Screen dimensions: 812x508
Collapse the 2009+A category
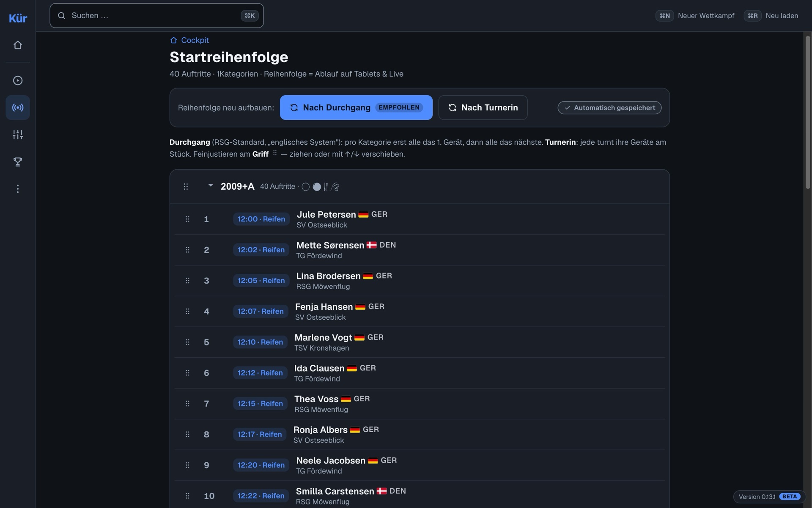click(210, 186)
